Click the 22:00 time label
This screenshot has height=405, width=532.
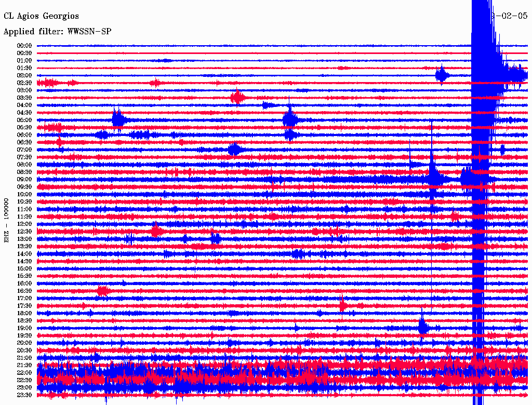24,372
